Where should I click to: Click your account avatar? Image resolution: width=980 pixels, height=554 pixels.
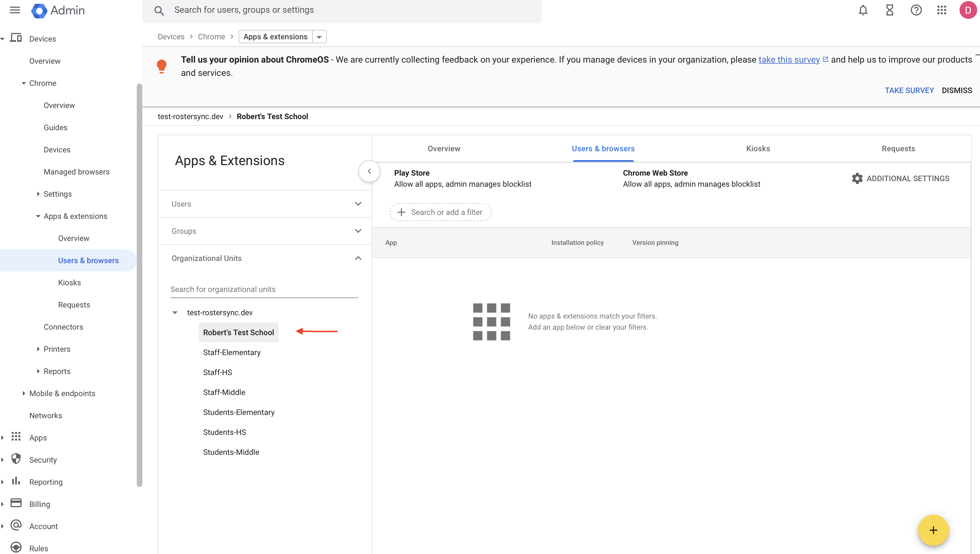968,10
